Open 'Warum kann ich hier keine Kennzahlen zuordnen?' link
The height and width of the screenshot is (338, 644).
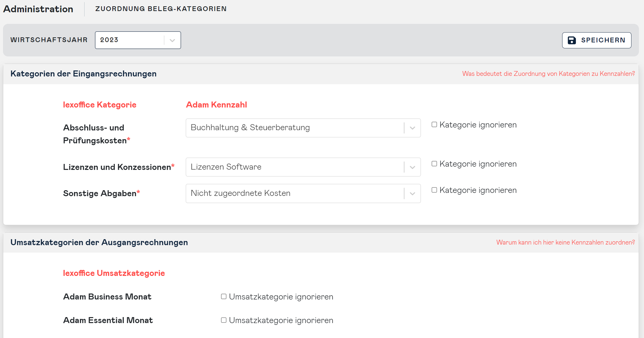[565, 242]
